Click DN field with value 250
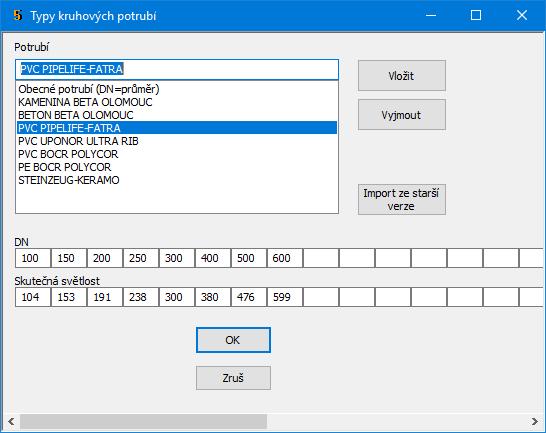 141,258
